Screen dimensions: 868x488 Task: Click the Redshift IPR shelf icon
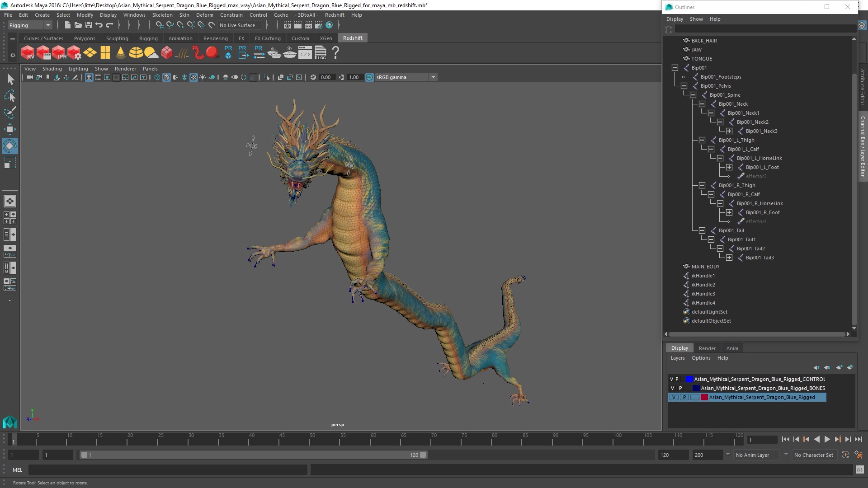[x=59, y=53]
